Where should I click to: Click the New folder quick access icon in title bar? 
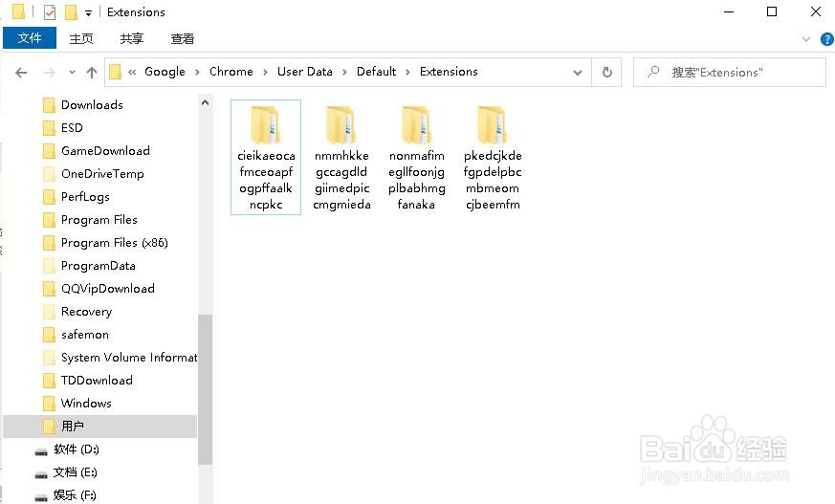click(x=71, y=11)
